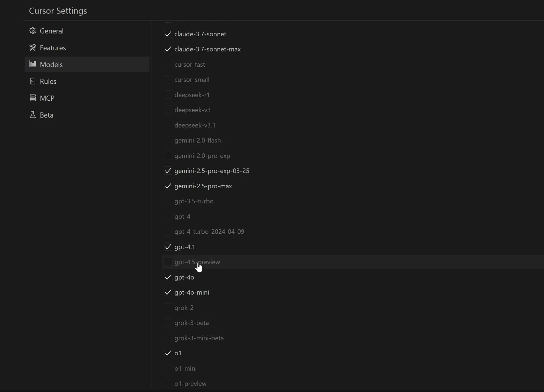
Task: Click the Features tools icon
Action: pyautogui.click(x=33, y=47)
